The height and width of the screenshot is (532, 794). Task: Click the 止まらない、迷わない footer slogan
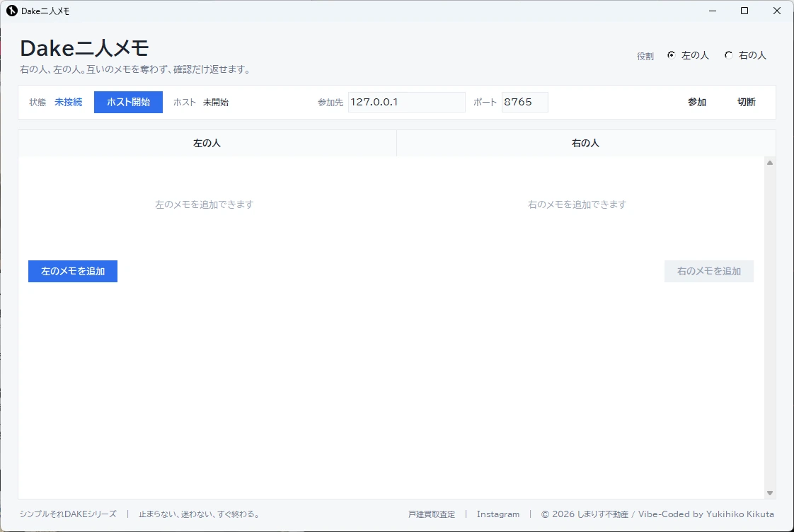[x=200, y=514]
